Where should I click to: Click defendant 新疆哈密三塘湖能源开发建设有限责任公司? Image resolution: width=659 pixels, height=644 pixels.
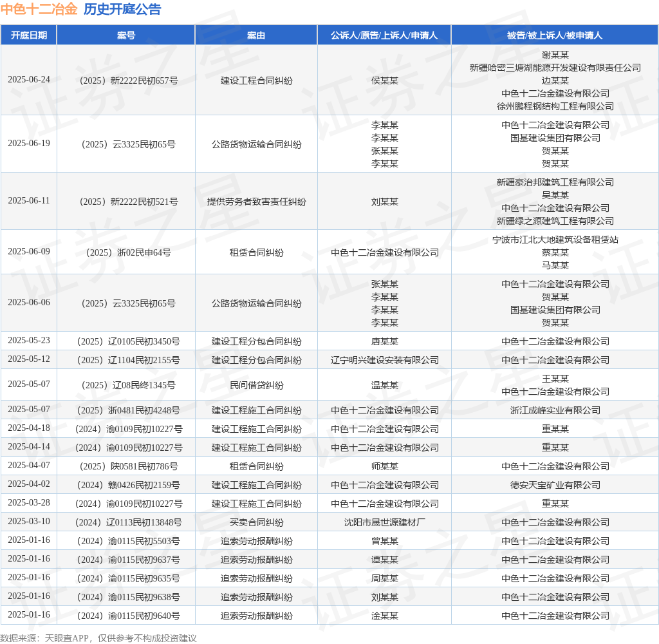[555, 68]
